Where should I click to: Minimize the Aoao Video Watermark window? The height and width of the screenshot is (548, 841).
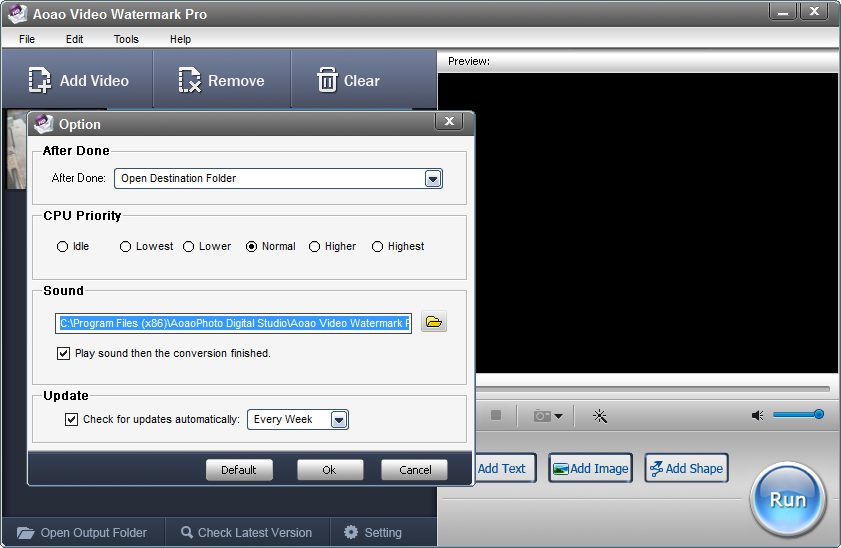coord(783,12)
